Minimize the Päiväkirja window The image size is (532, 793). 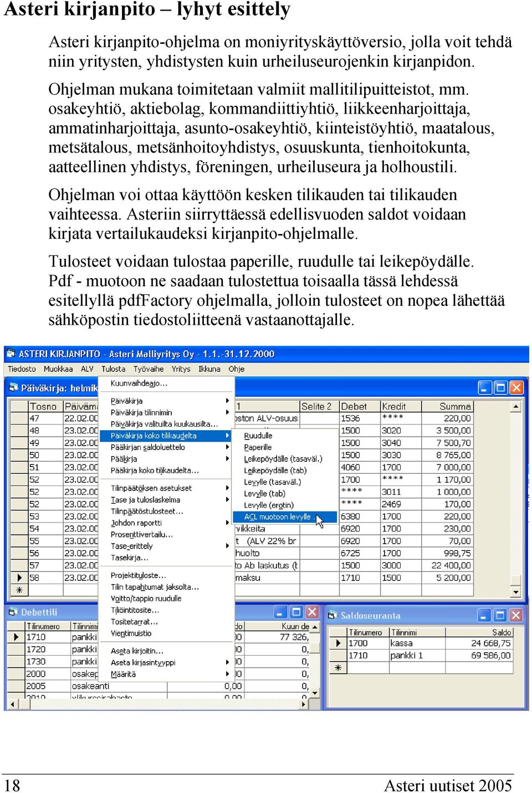(485, 387)
